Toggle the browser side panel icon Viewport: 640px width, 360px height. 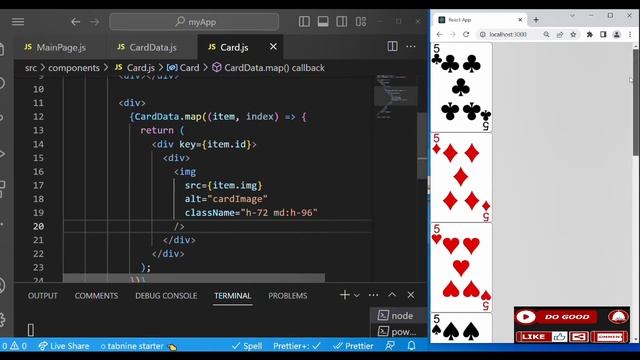pos(603,35)
